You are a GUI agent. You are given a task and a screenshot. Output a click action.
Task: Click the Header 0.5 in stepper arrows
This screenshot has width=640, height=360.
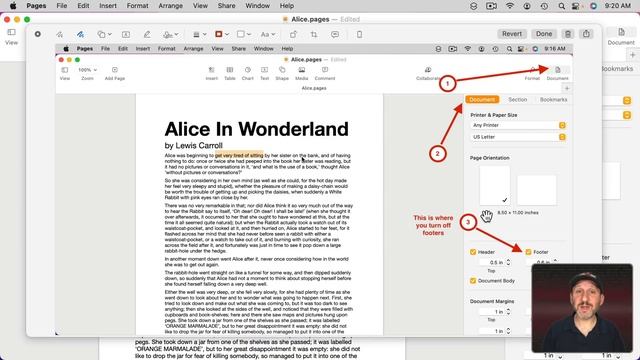pos(508,262)
